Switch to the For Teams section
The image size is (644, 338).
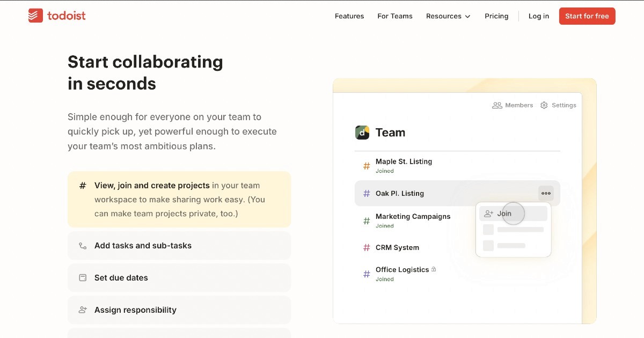[395, 16]
